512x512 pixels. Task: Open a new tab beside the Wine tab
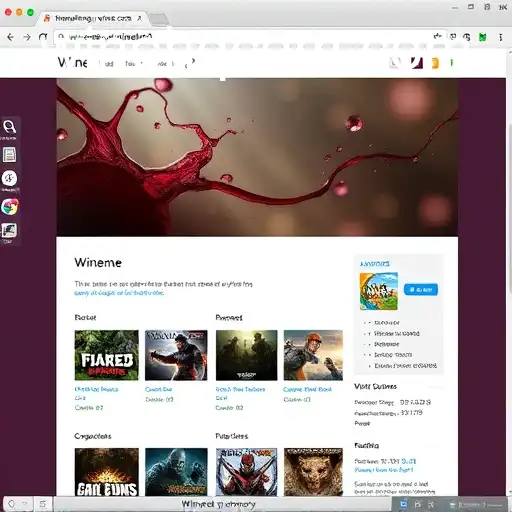point(158,19)
